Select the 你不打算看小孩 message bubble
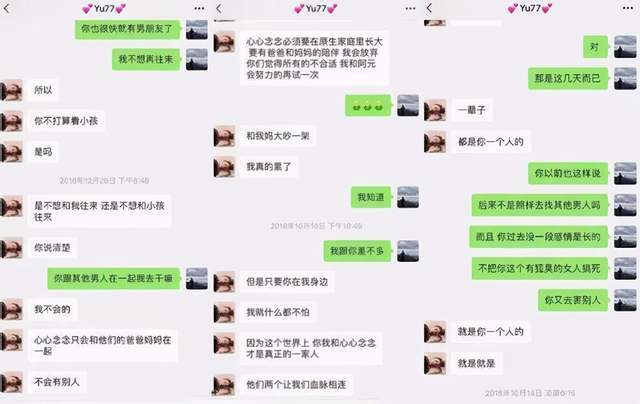The height and width of the screenshot is (404, 640). pos(66,121)
